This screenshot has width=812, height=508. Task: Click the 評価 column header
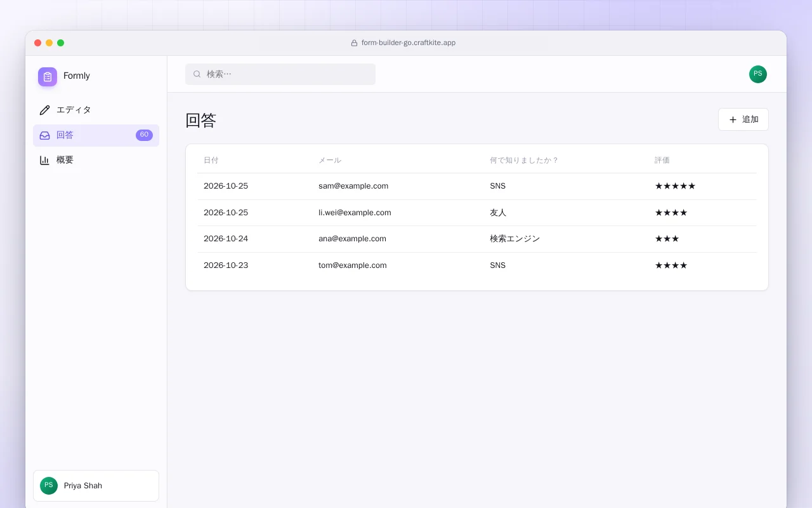pos(662,161)
